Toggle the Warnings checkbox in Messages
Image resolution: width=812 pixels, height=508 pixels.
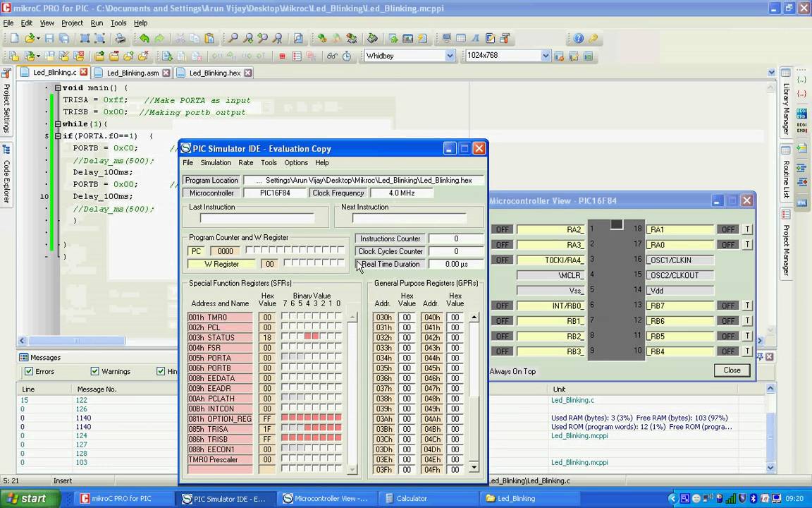coord(94,371)
